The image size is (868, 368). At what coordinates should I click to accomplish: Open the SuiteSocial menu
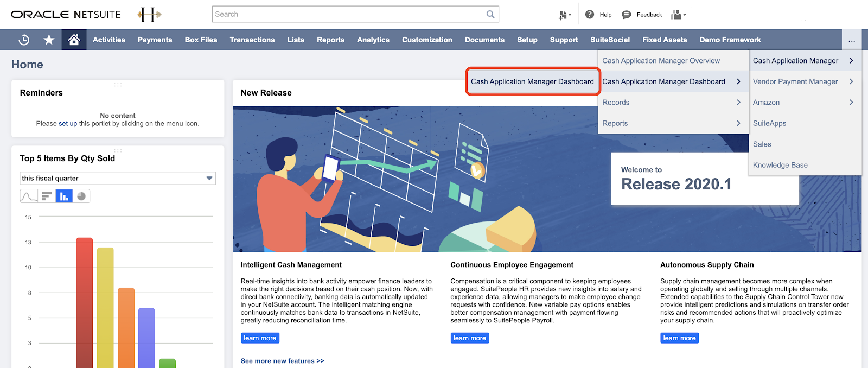[x=610, y=40]
